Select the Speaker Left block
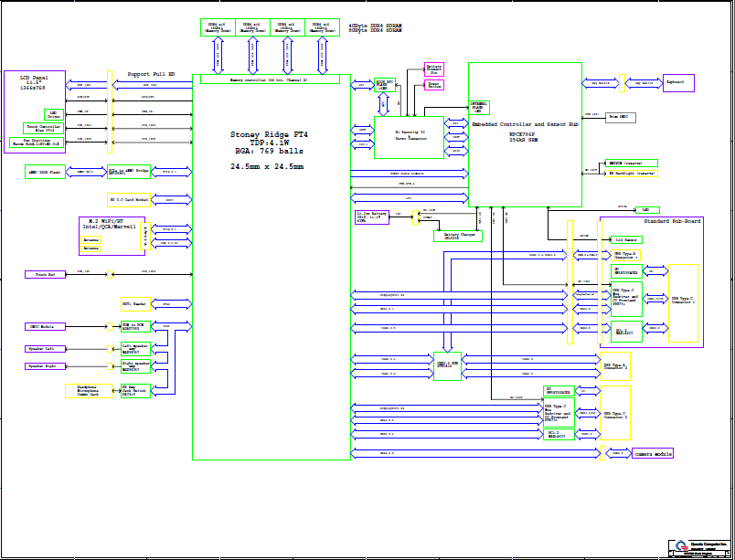735x560 pixels. [45, 348]
